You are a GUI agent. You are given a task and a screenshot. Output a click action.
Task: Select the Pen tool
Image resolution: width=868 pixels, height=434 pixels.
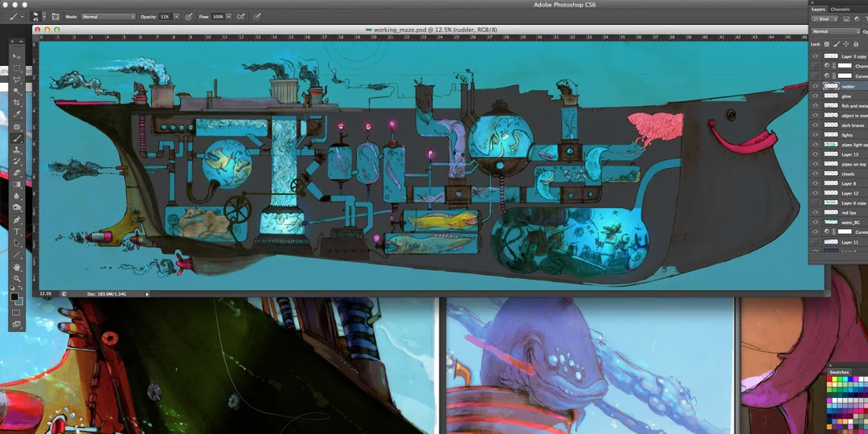click(17, 219)
